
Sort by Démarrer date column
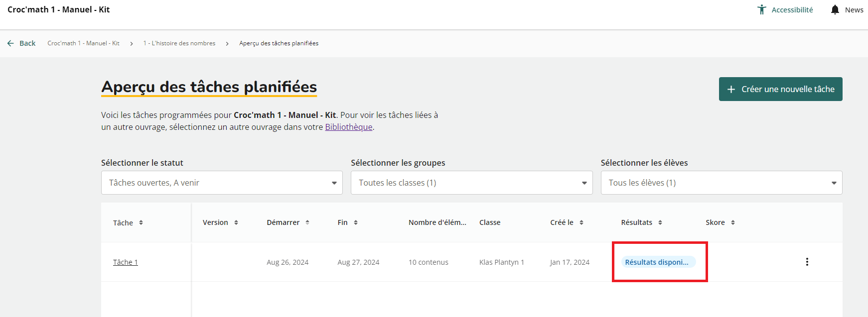pos(307,222)
